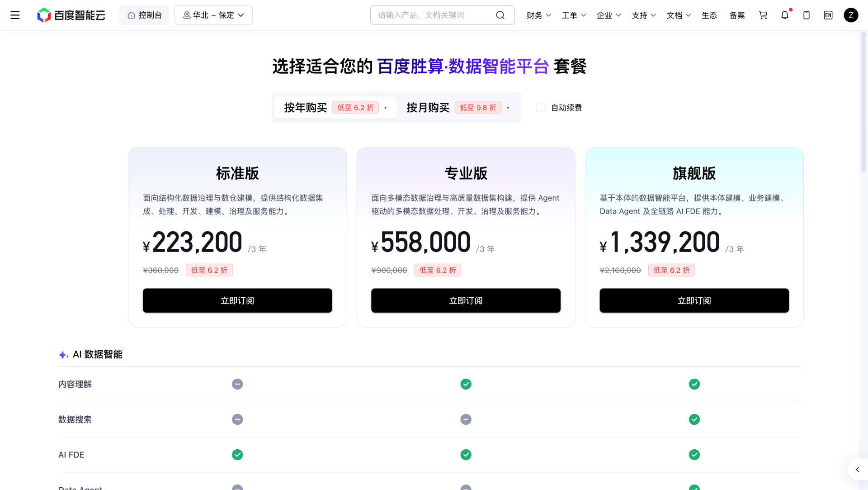Subscribe to 标准版 with 立即订阅
Viewport: 868px width, 490px height.
click(x=237, y=300)
